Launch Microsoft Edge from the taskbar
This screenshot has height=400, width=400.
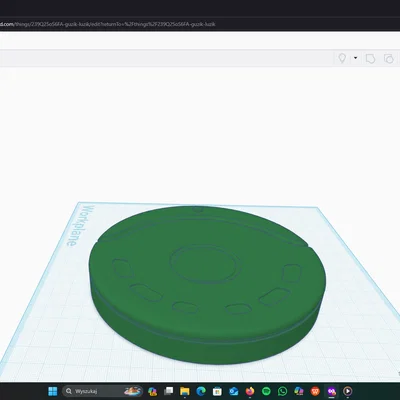click(201, 391)
